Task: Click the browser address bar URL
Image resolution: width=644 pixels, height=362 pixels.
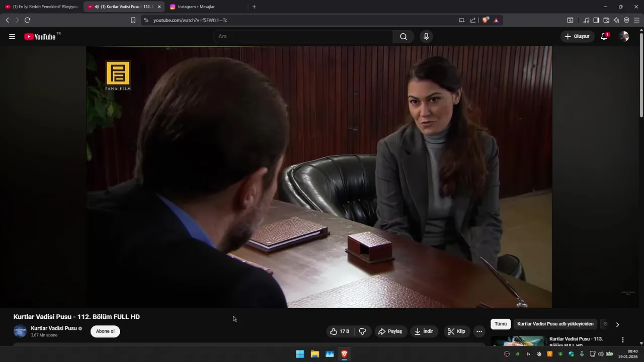Action: pos(190,20)
